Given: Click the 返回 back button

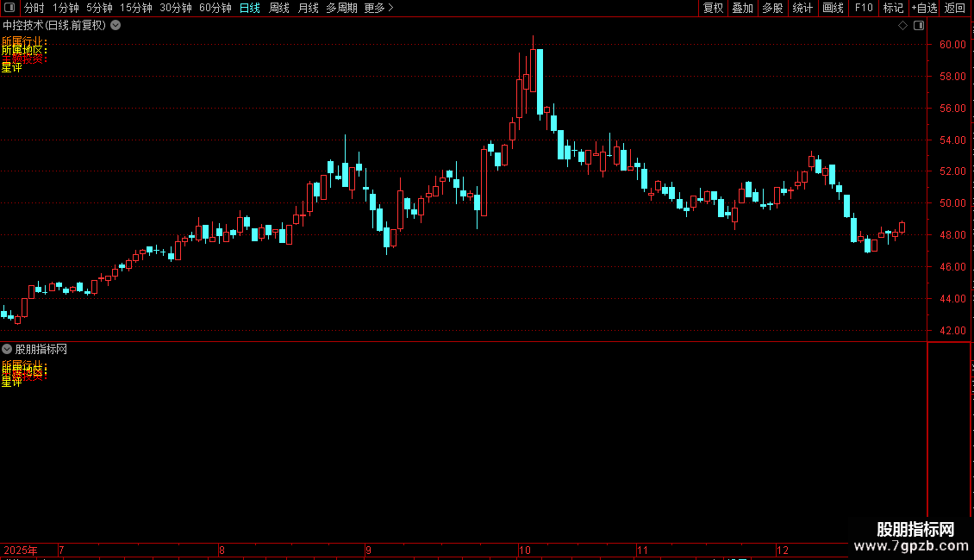Looking at the screenshot, I should pyautogui.click(x=955, y=8).
